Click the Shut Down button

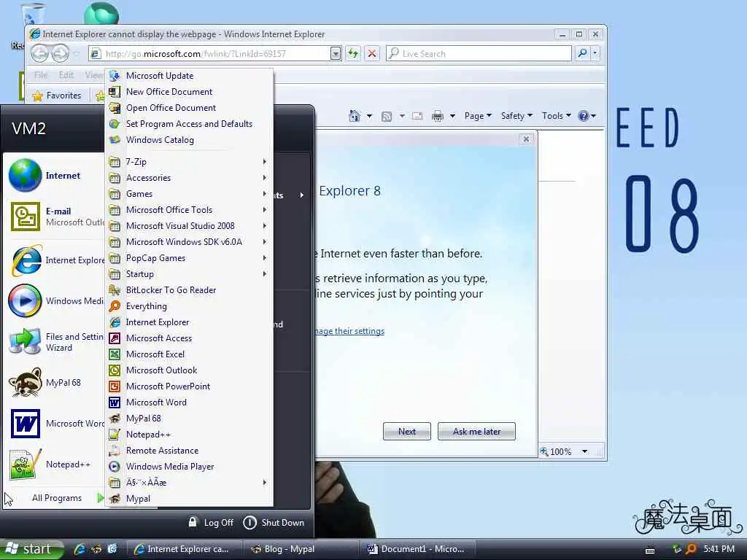click(274, 523)
